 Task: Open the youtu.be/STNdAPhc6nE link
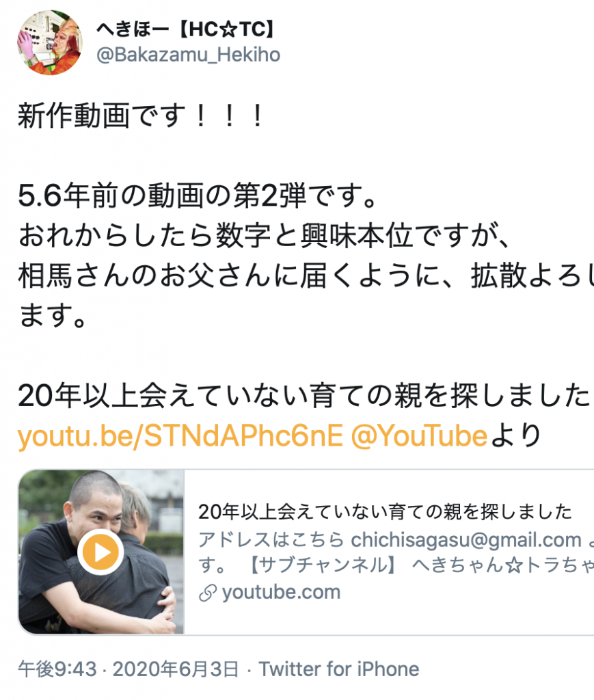[x=180, y=435]
